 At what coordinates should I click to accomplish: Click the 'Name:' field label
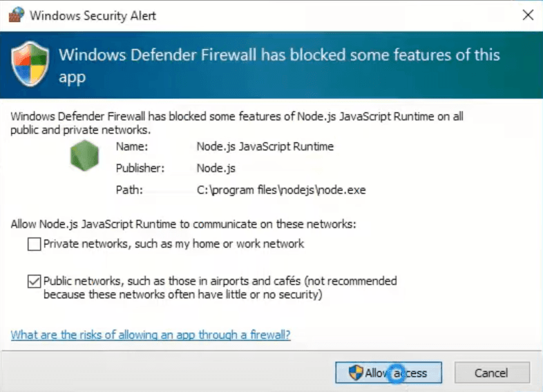132,146
